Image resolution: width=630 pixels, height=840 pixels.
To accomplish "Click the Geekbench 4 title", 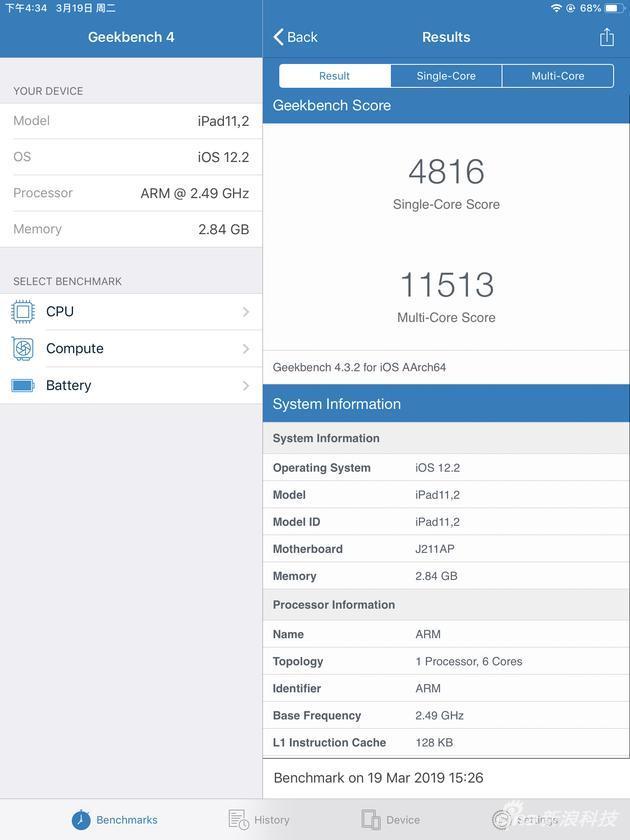I will (131, 37).
